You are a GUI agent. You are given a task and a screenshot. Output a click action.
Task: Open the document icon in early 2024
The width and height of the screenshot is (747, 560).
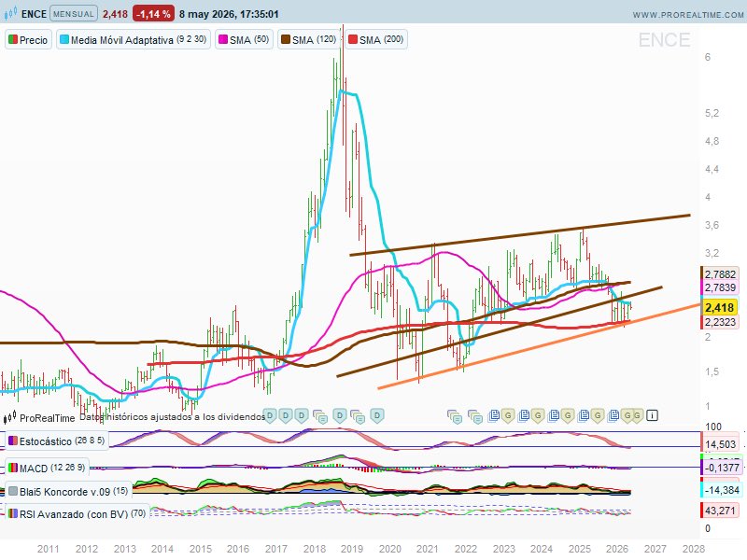click(x=553, y=415)
